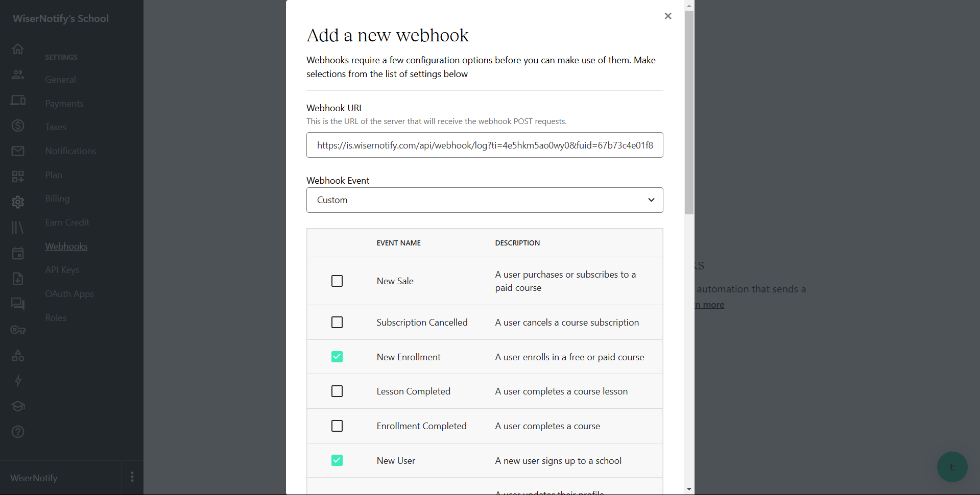The height and width of the screenshot is (495, 980).
Task: Open the Sales dollar icon in sidebar
Action: 18,126
